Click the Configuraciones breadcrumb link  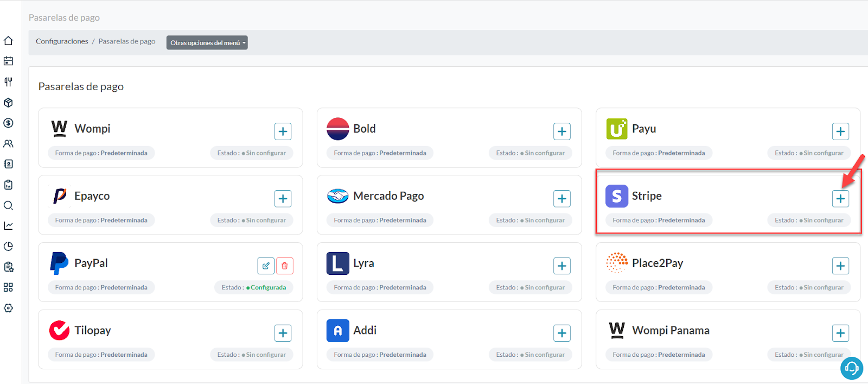(62, 41)
